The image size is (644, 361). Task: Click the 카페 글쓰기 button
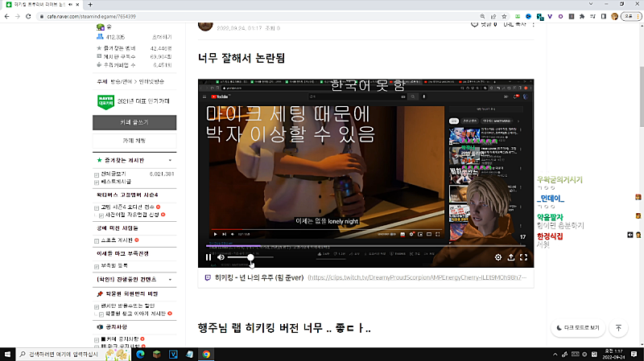tap(134, 122)
